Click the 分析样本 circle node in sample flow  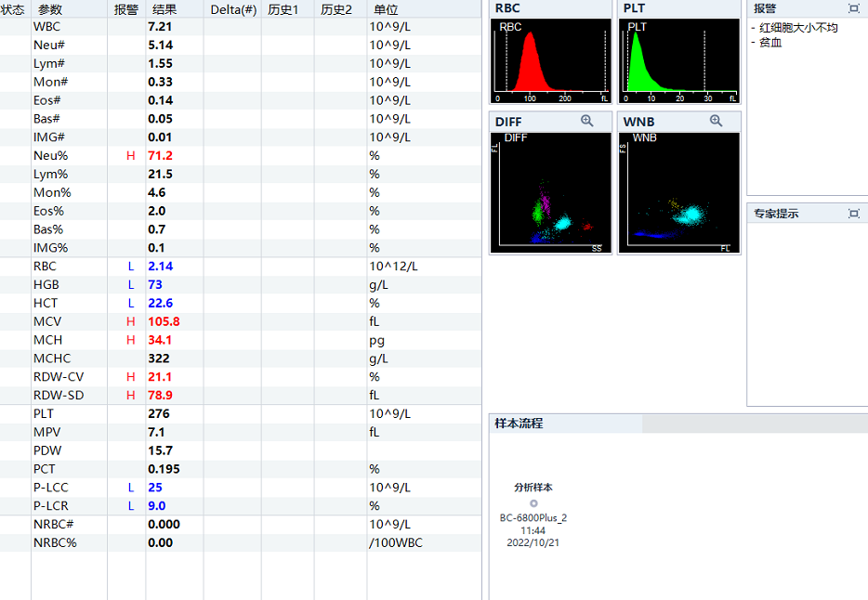pyautogui.click(x=533, y=503)
